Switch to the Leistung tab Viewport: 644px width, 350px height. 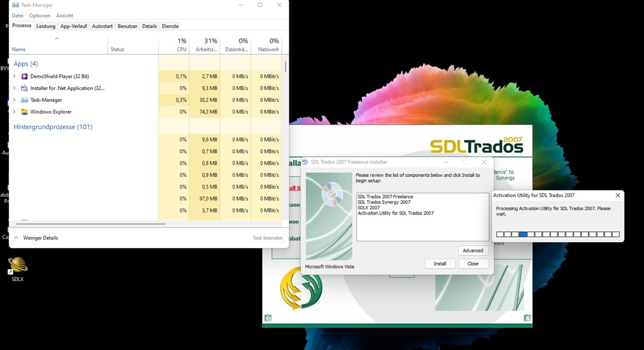click(46, 26)
